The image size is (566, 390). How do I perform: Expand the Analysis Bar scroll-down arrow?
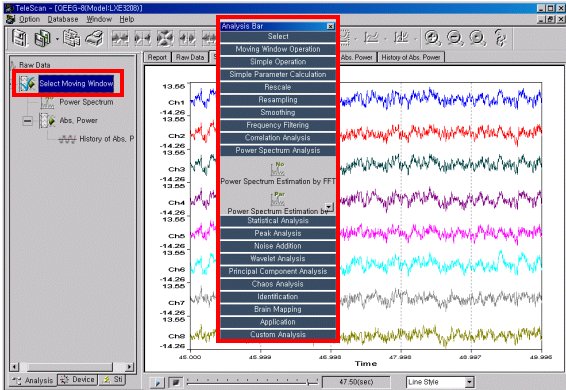[x=329, y=207]
